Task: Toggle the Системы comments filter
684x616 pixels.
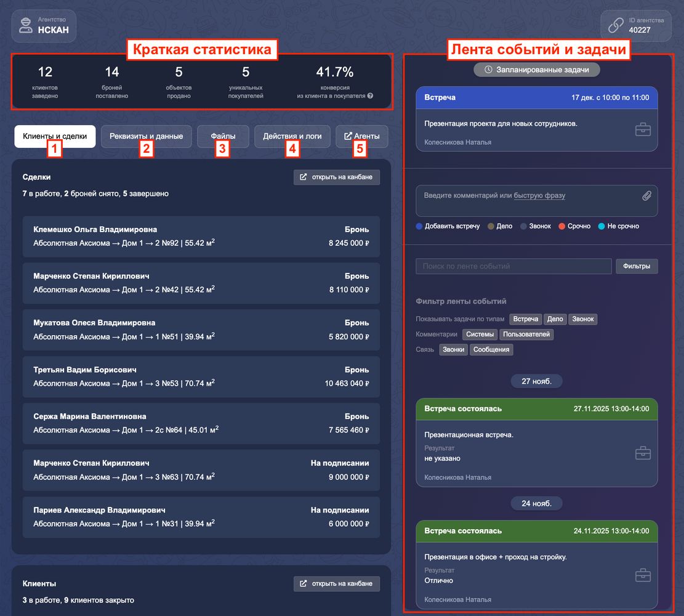Action: point(480,334)
